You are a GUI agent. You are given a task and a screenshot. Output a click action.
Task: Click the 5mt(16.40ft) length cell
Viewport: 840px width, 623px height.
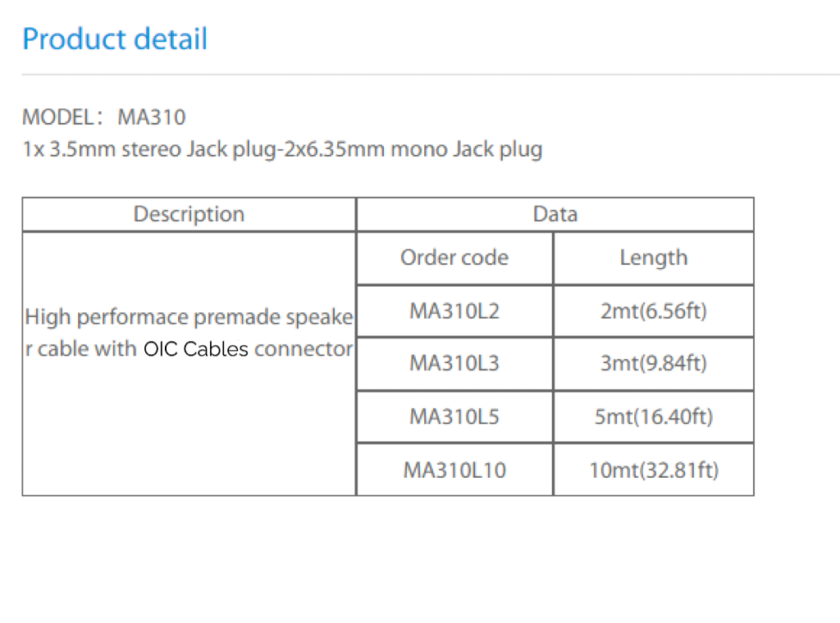pos(653,416)
